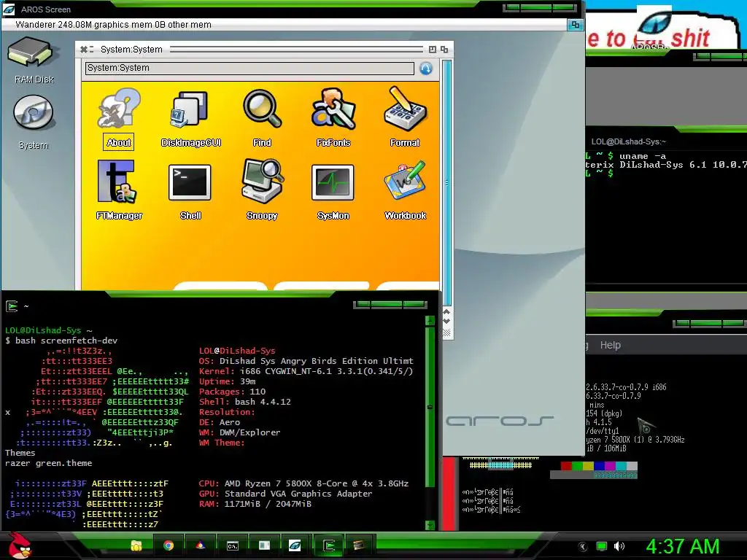Click the 'LOL@DiLshad-Sys:~' terminal title text
The image size is (747, 560).
(x=628, y=141)
